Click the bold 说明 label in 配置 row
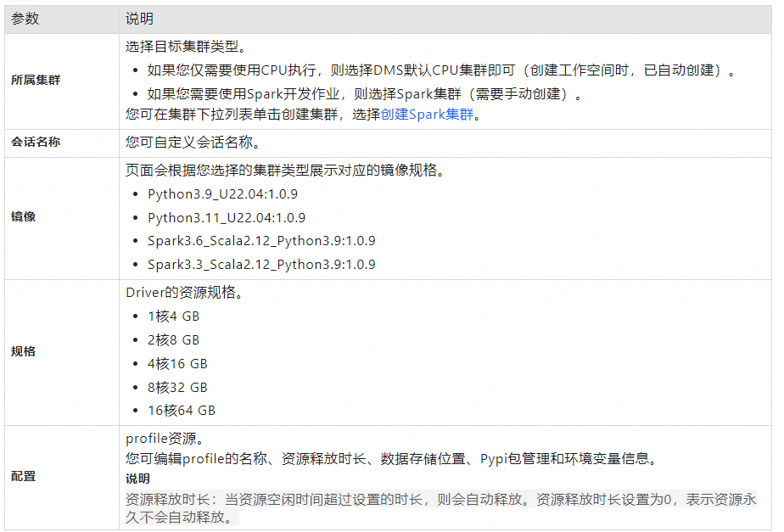The image size is (784, 532). [x=137, y=479]
